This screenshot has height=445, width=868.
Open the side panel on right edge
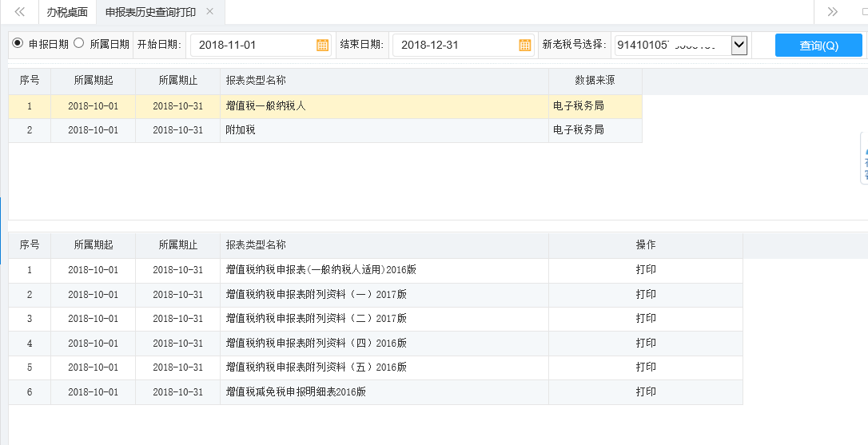863,158
